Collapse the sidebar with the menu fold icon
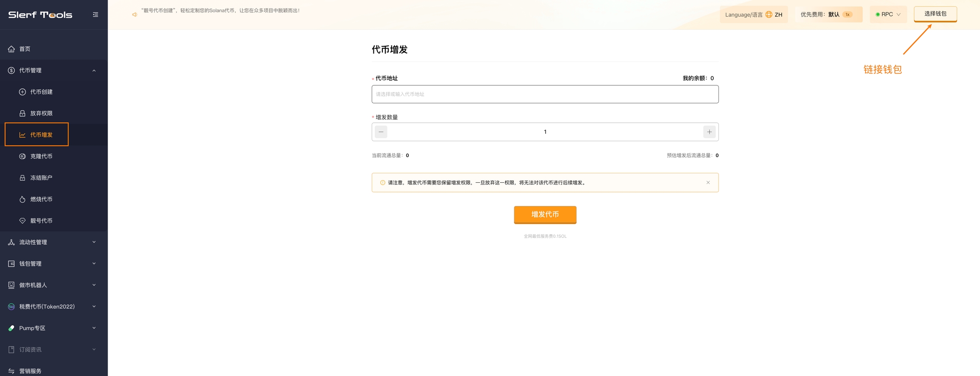980x376 pixels. point(95,14)
